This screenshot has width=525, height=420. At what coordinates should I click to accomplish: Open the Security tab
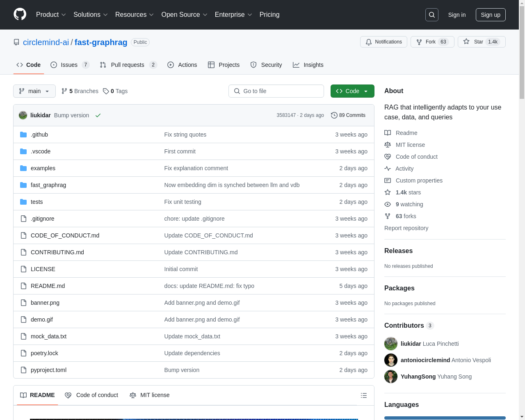pos(266,65)
